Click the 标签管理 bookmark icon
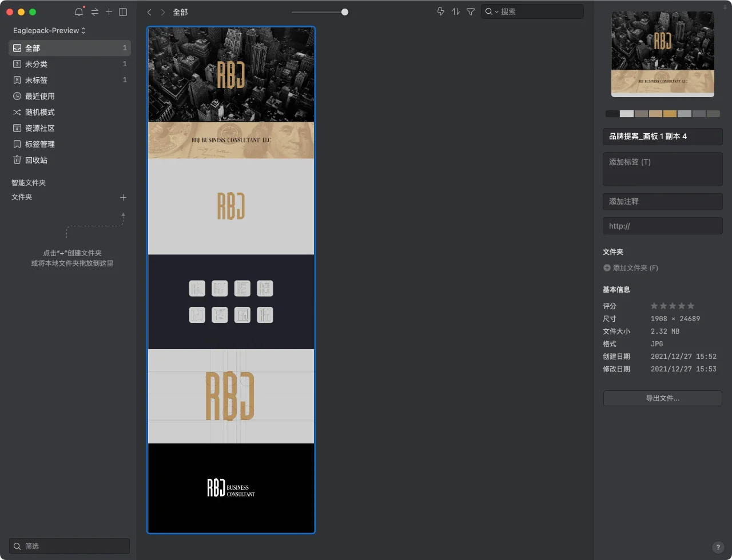The height and width of the screenshot is (560, 732). (x=17, y=144)
